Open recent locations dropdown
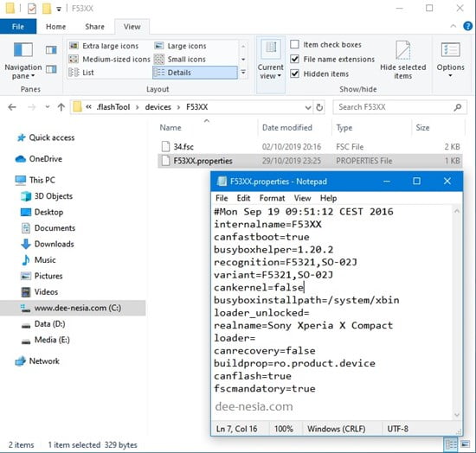This screenshot has width=476, height=453. 48,107
